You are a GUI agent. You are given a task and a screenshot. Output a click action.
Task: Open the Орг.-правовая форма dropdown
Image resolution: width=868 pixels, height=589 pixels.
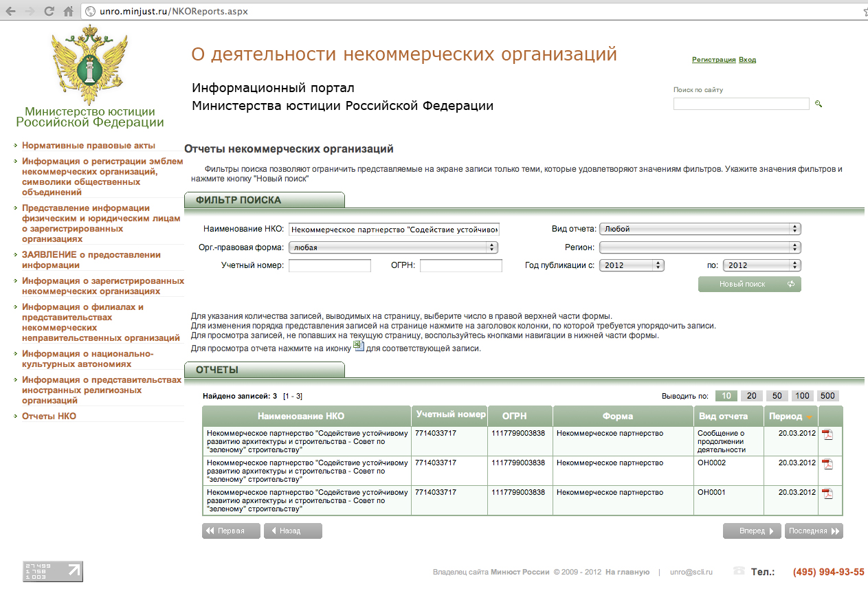[x=393, y=247]
